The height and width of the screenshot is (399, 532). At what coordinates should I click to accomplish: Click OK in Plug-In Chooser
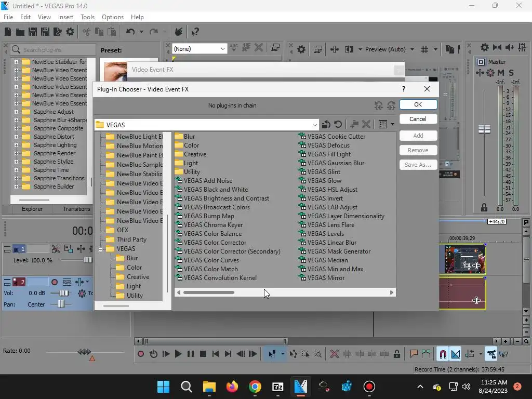click(418, 104)
